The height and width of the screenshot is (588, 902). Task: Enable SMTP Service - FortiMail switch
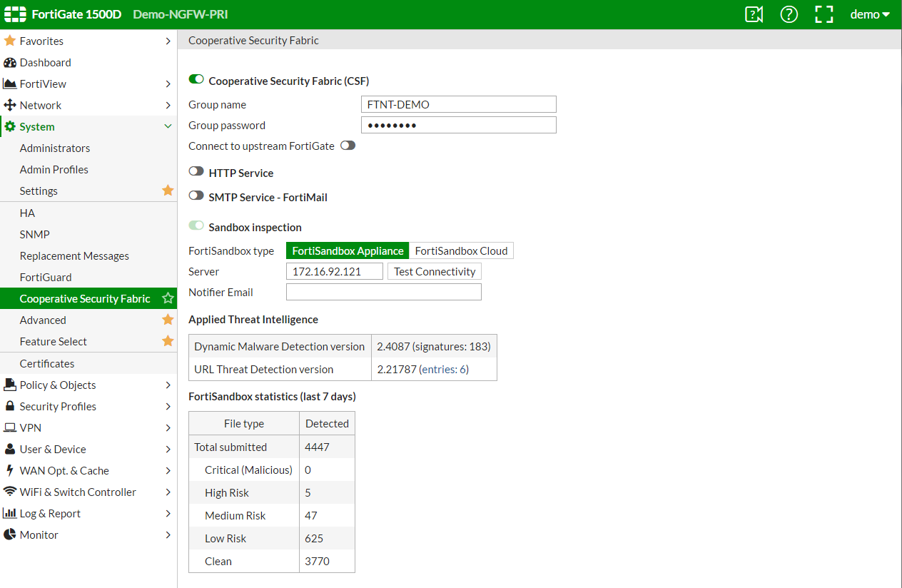[x=196, y=196]
